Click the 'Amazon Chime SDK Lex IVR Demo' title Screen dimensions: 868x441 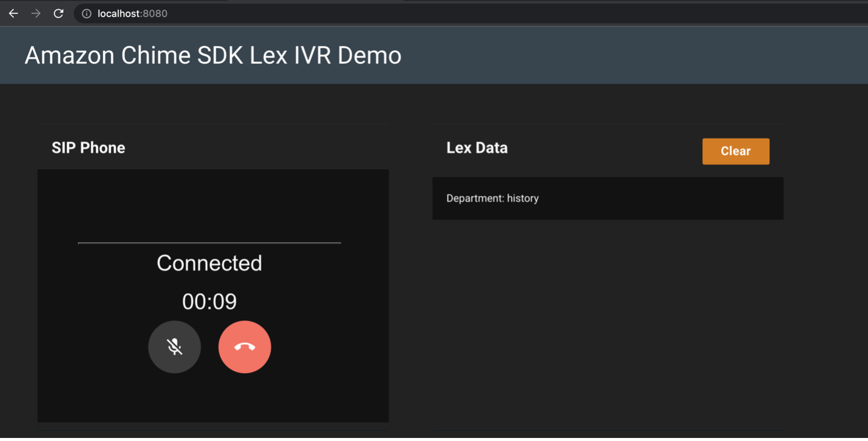tap(213, 55)
